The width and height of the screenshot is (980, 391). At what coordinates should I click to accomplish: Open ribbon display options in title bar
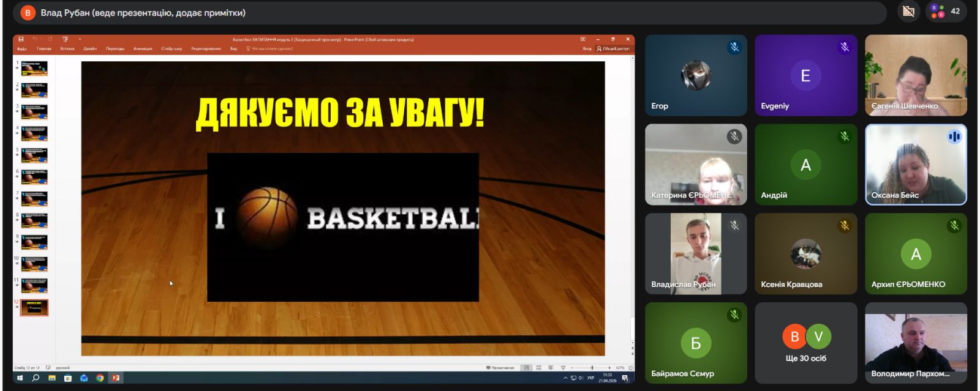pyautogui.click(x=582, y=39)
